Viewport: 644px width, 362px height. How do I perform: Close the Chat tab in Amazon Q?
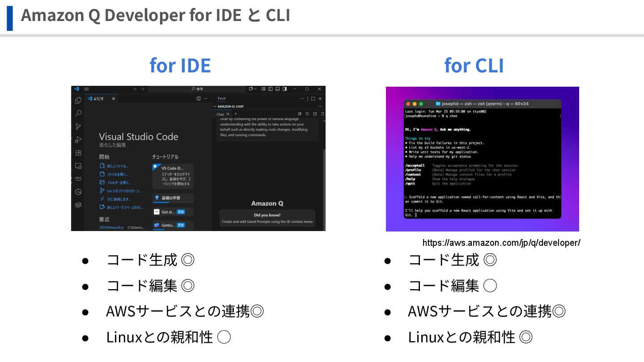pyautogui.click(x=228, y=114)
